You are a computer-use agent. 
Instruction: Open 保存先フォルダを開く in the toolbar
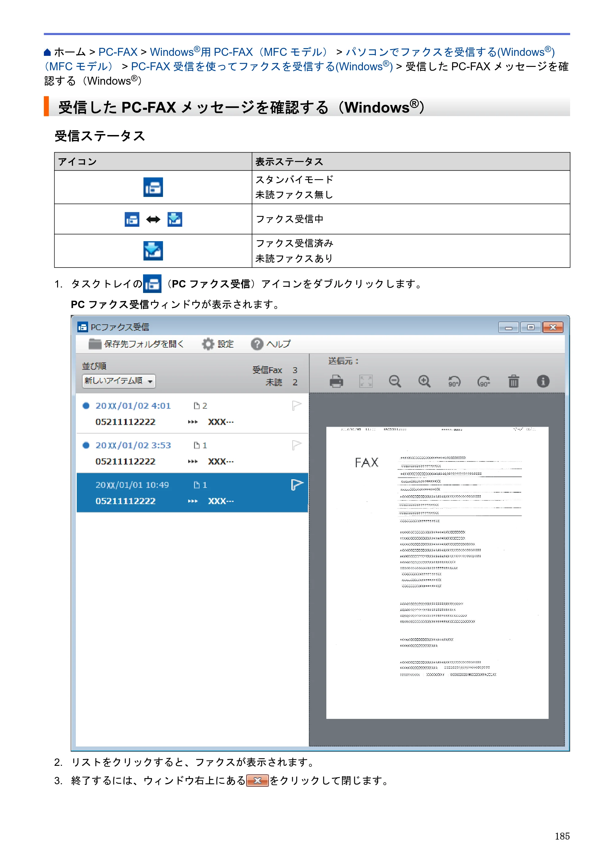pyautogui.click(x=136, y=344)
